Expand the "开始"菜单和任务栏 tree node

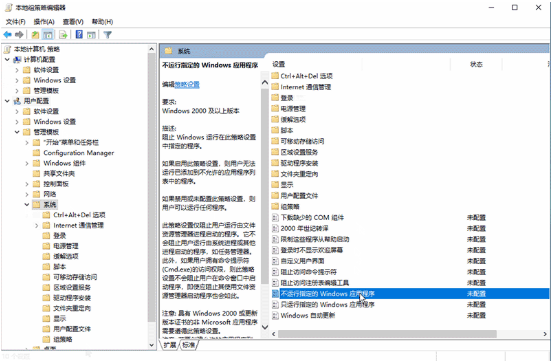click(x=27, y=142)
